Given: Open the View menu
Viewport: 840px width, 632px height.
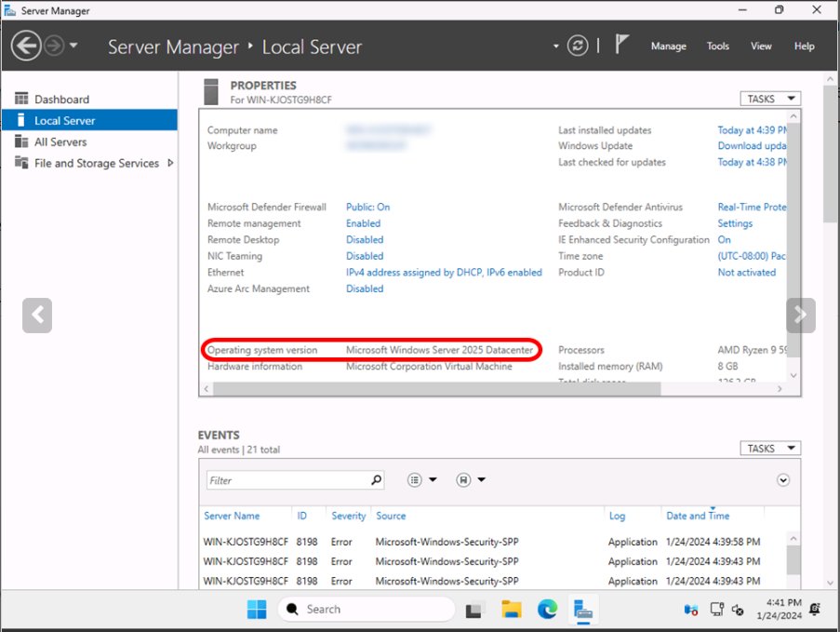Looking at the screenshot, I should click(x=761, y=47).
